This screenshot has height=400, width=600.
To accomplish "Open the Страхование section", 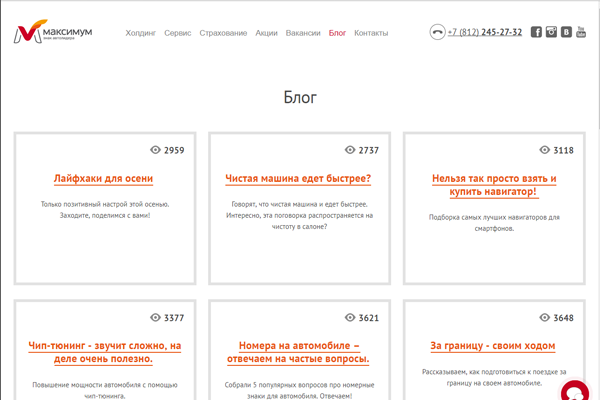I will click(223, 33).
